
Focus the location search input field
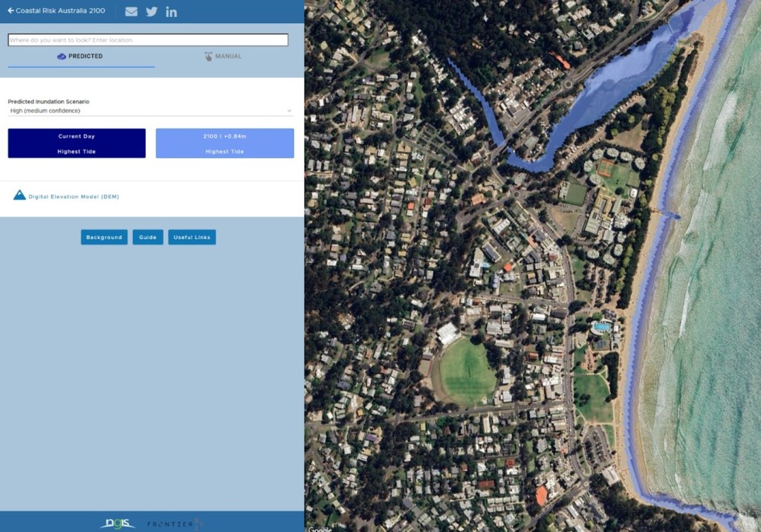[148, 40]
